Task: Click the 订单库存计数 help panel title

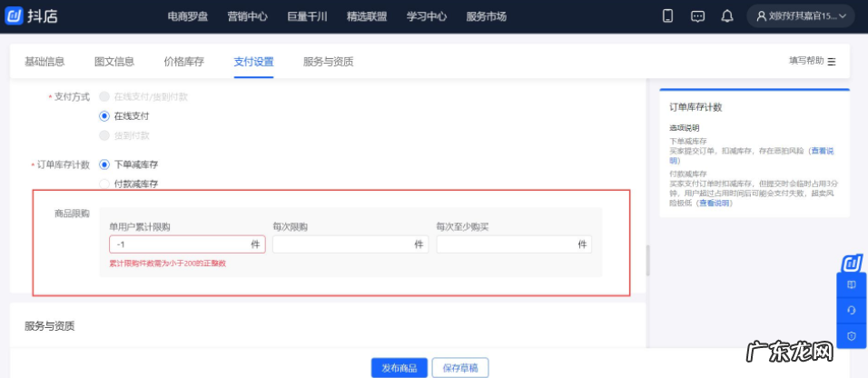Action: pos(695,107)
